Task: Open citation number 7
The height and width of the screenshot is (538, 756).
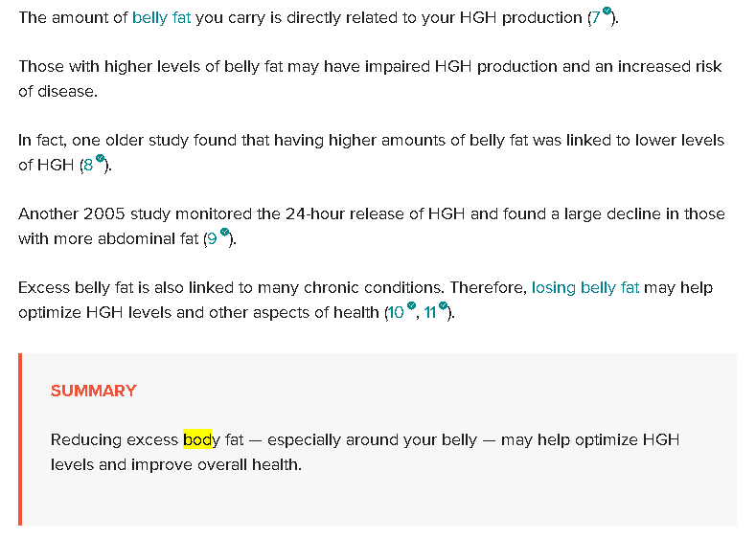Action: click(x=595, y=18)
